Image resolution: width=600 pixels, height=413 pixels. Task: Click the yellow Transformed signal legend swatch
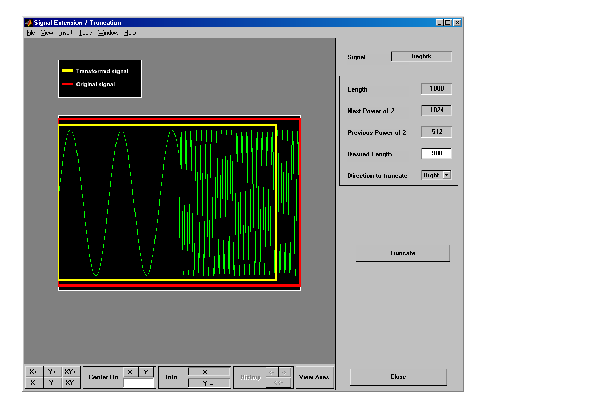pos(67,71)
